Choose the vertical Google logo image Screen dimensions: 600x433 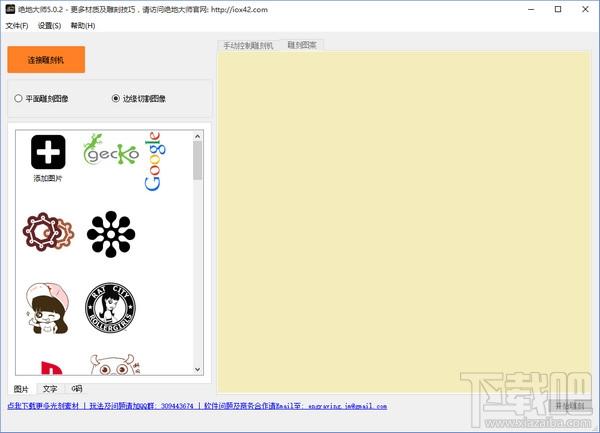coord(155,160)
